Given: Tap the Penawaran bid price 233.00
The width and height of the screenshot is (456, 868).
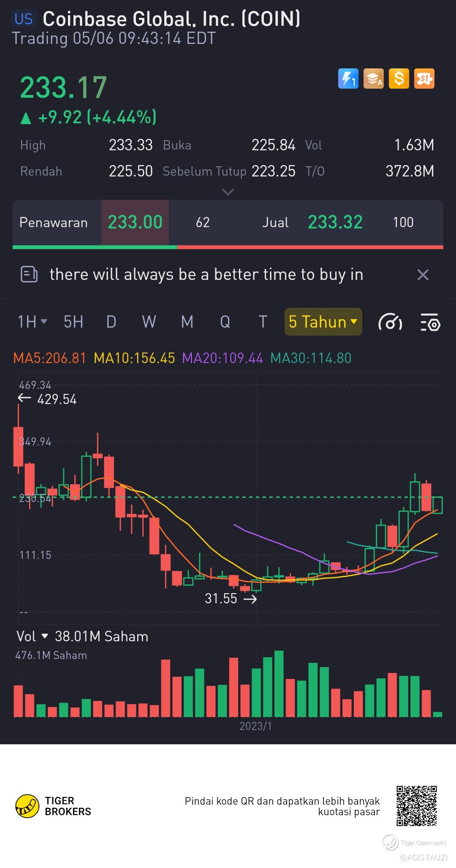Looking at the screenshot, I should pyautogui.click(x=135, y=222).
